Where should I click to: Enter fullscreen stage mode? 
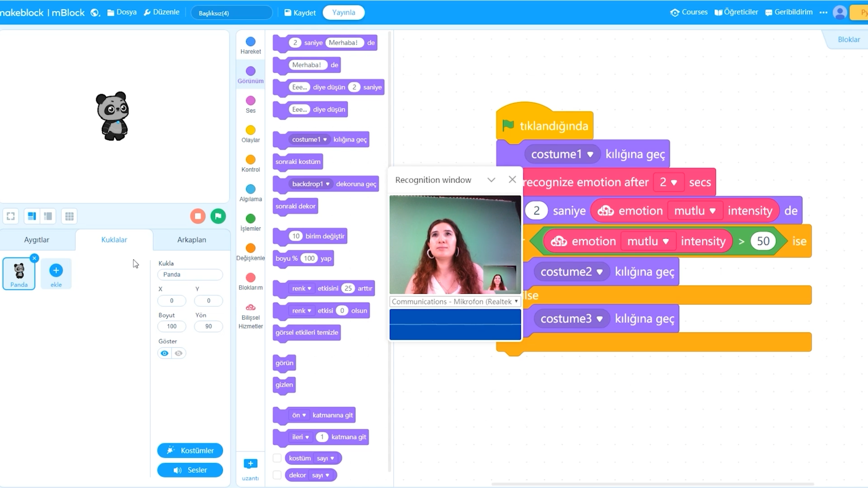10,216
